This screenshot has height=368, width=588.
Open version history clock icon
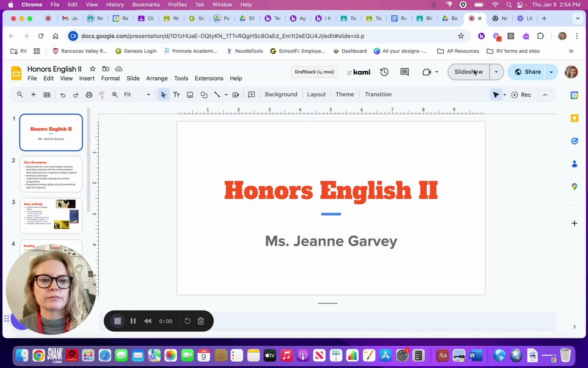[x=384, y=72]
